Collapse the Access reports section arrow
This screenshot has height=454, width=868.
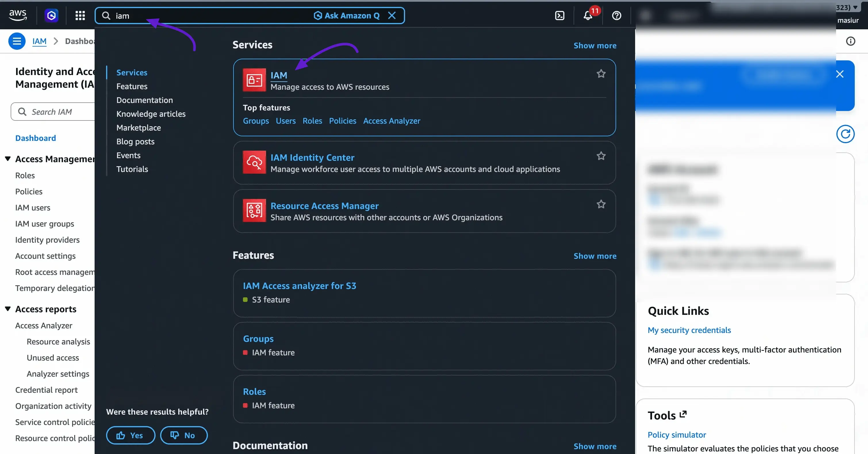pos(8,309)
